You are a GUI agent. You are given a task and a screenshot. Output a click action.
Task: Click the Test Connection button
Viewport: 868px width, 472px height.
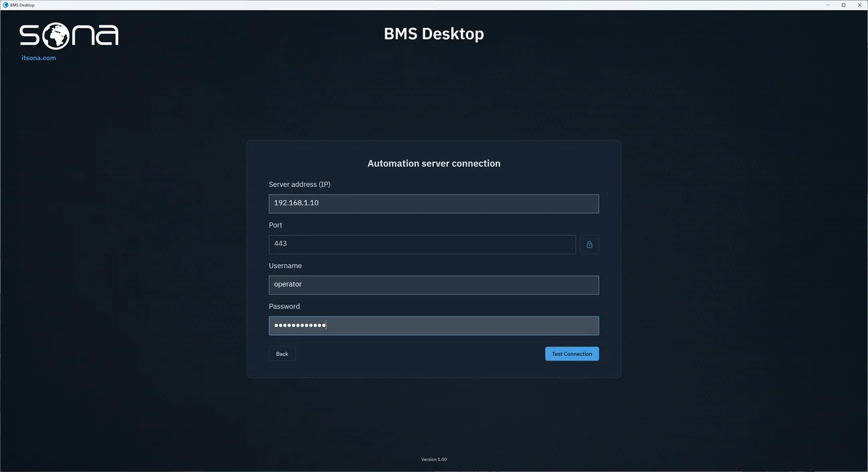point(572,354)
